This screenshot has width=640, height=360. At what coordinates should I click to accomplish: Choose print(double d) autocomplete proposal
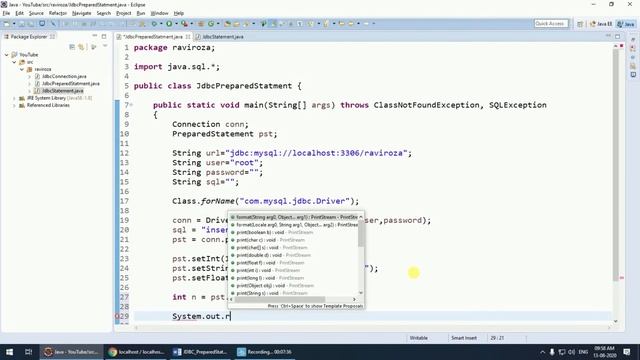[294, 255]
